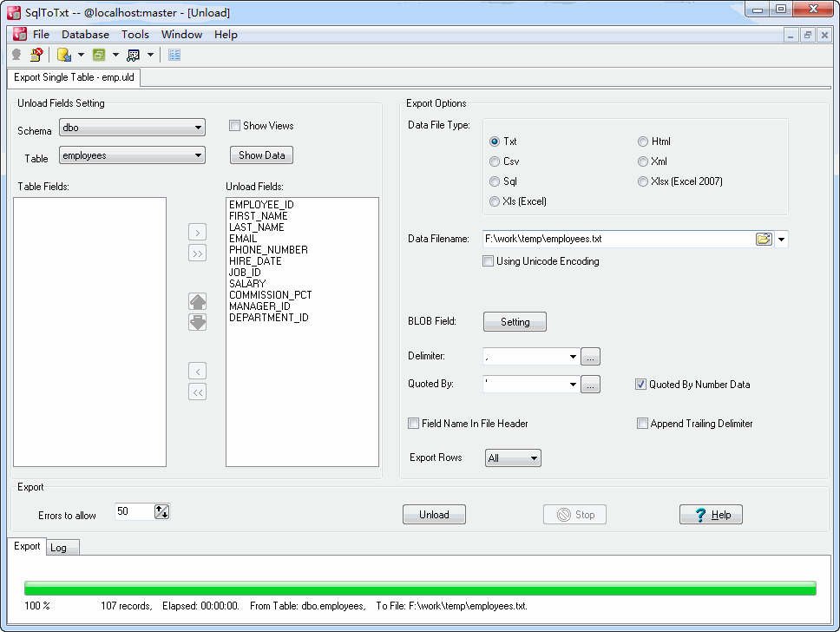Browse for data file via folder icon
This screenshot has height=632, width=840.
(764, 239)
